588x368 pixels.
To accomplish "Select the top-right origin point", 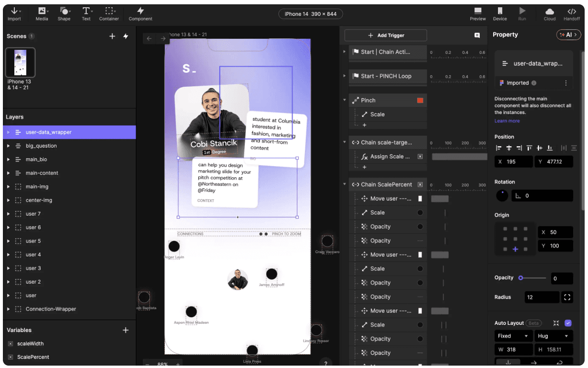I will point(525,229).
